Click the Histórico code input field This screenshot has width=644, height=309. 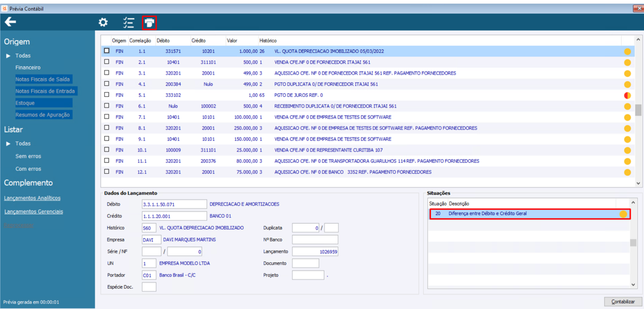pyautogui.click(x=149, y=228)
